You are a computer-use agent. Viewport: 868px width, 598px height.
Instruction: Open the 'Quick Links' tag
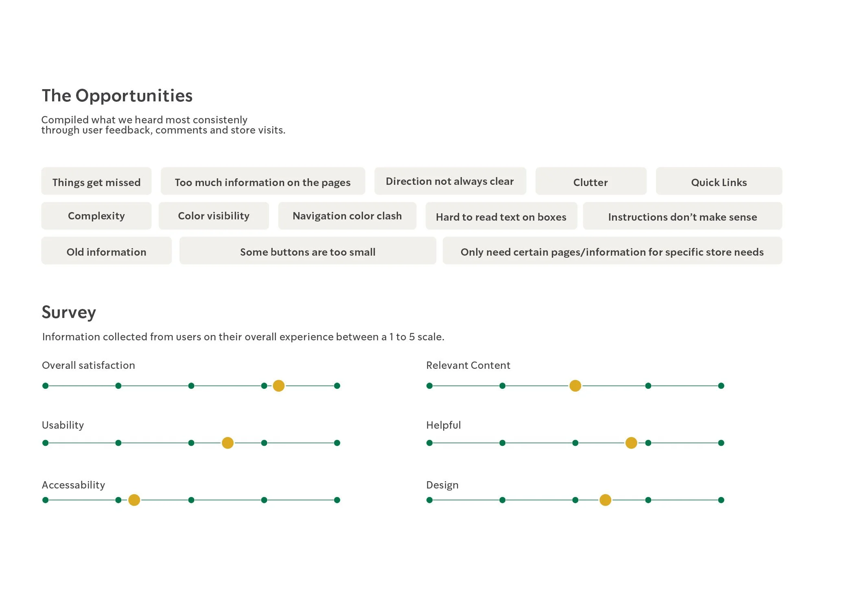click(x=719, y=182)
